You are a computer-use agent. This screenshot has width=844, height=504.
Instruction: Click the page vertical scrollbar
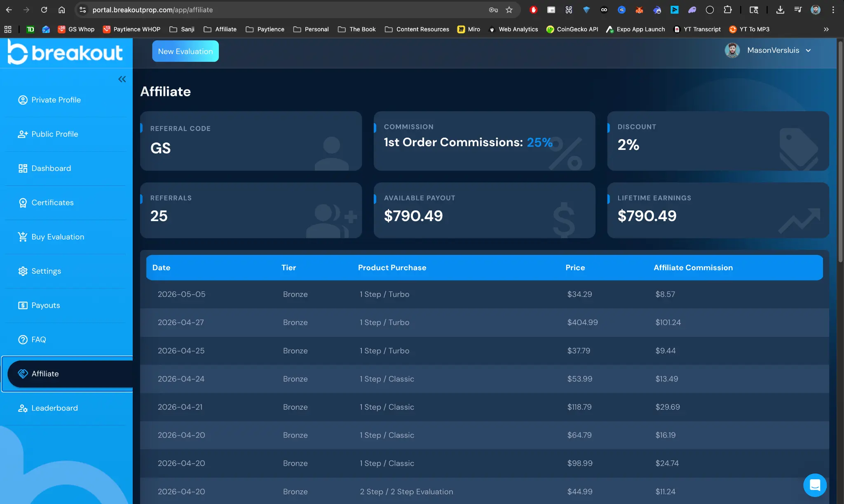[841, 152]
